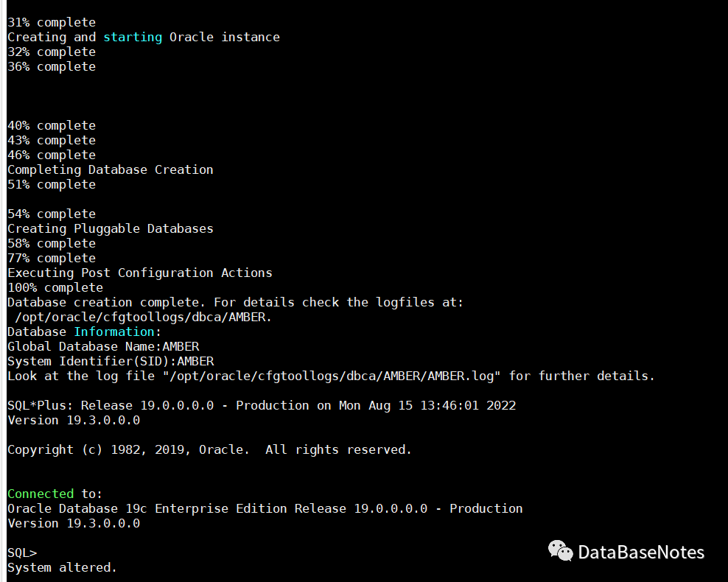Click the "Creating Pluggable Databases" line

pos(111,228)
